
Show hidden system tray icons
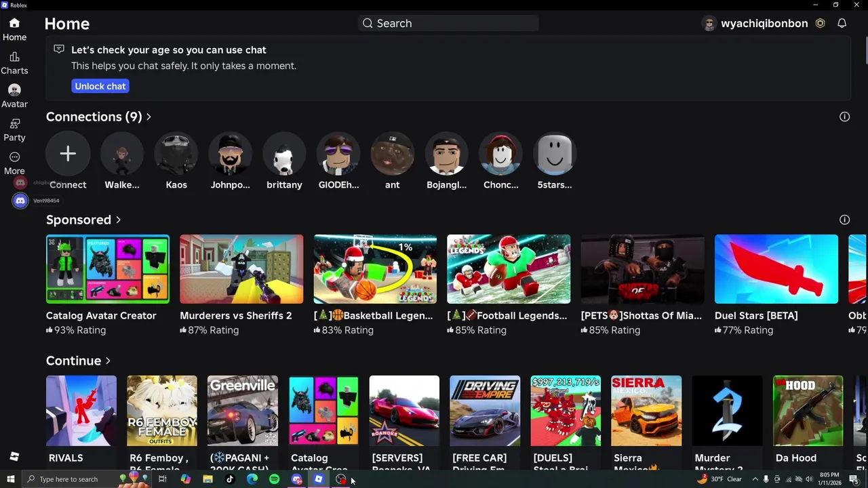tap(755, 479)
